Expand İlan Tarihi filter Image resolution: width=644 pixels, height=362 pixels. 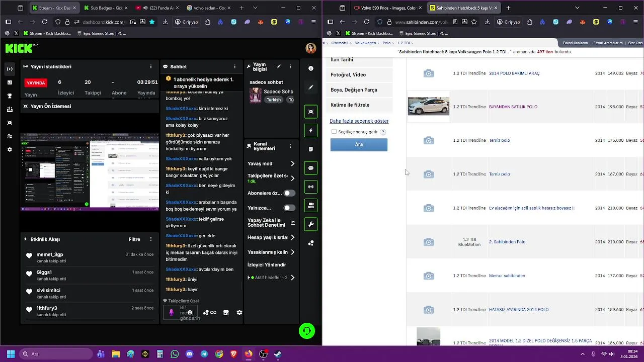click(x=360, y=60)
